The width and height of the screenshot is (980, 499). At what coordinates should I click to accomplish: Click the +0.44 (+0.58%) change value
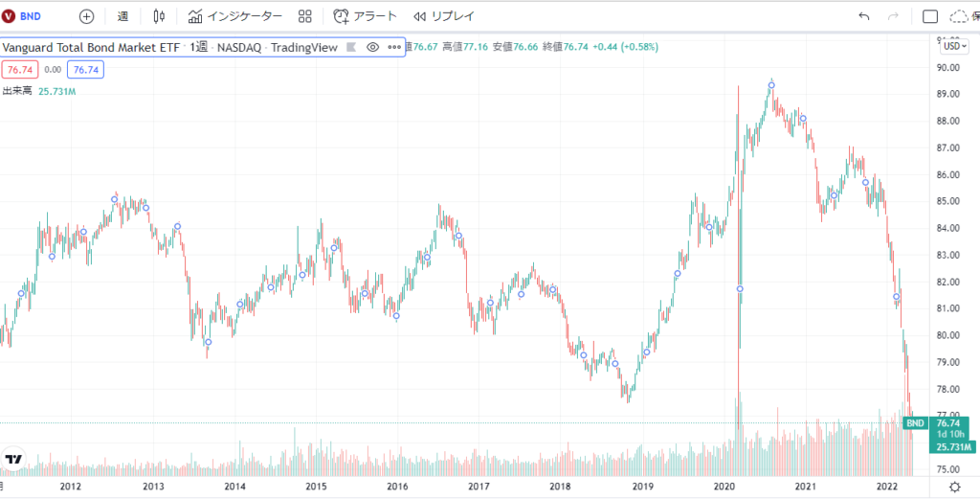[x=625, y=47]
